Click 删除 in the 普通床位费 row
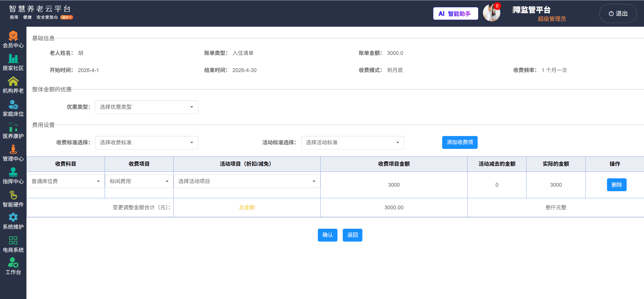Viewport: 644px width, 299px height. (x=617, y=185)
